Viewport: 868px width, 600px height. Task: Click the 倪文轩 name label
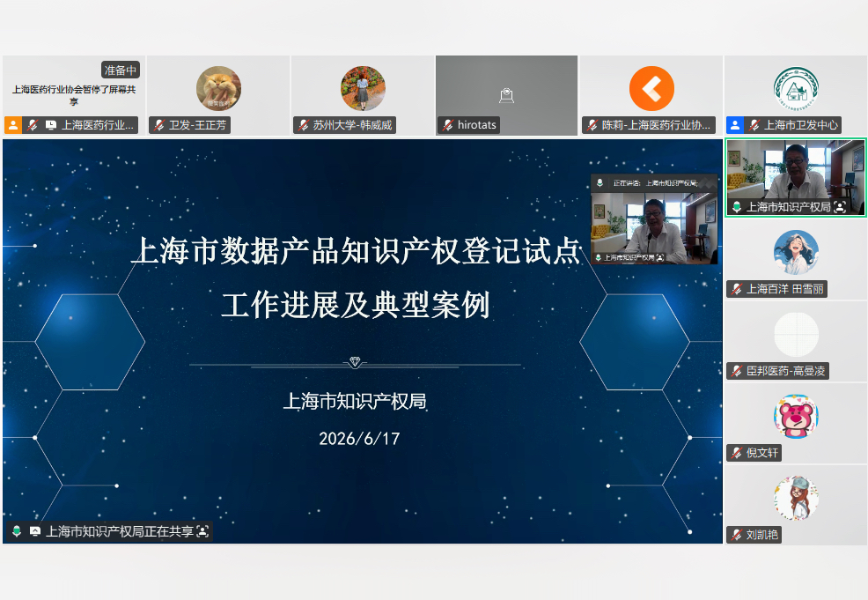coord(762,453)
